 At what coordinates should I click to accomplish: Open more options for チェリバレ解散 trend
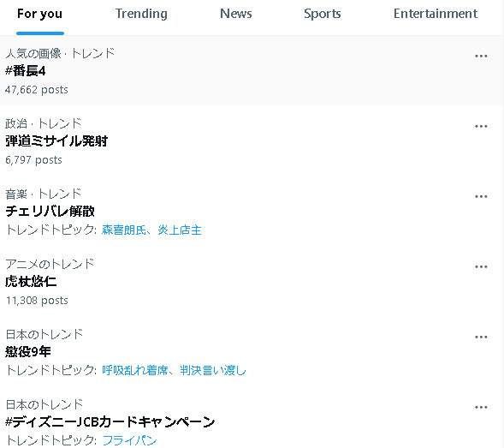[481, 196]
